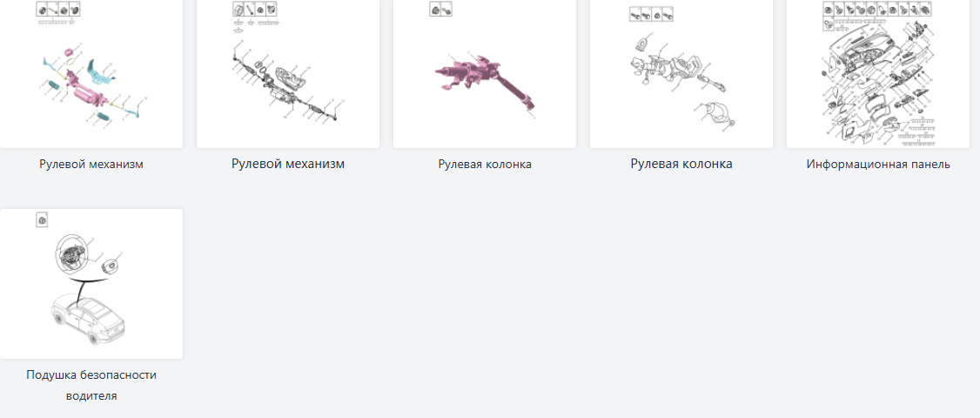Screen dimensions: 980x418
Task: Open the driver airbag diagram thumbnail
Action: (91, 284)
